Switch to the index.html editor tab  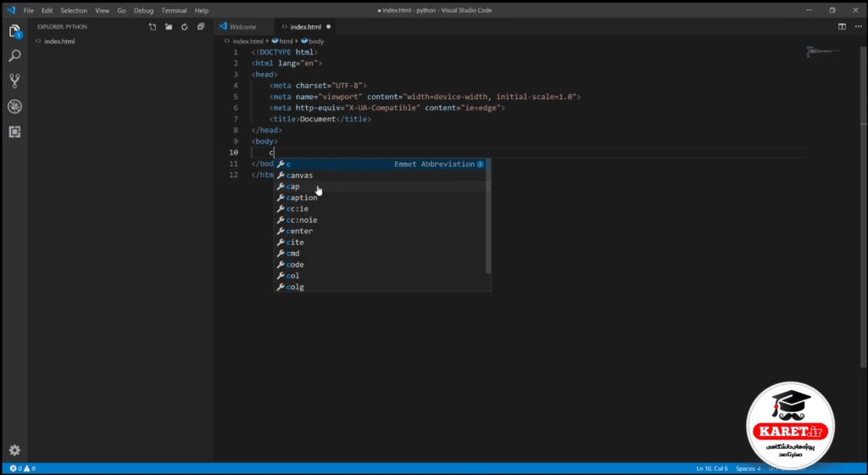point(305,26)
